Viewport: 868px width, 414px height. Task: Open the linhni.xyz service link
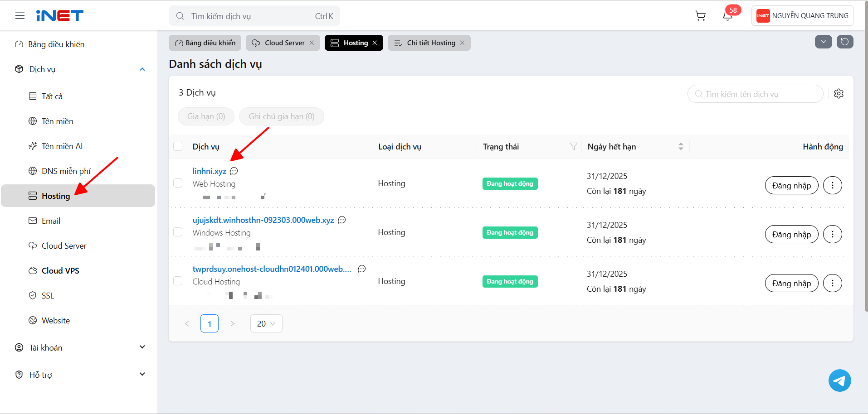pyautogui.click(x=209, y=171)
